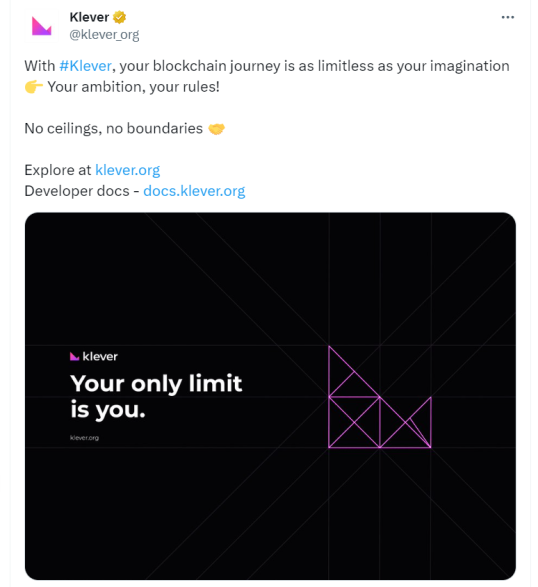This screenshot has width=538, height=587.
Task: Open Klever profile avatar
Action: point(41,26)
